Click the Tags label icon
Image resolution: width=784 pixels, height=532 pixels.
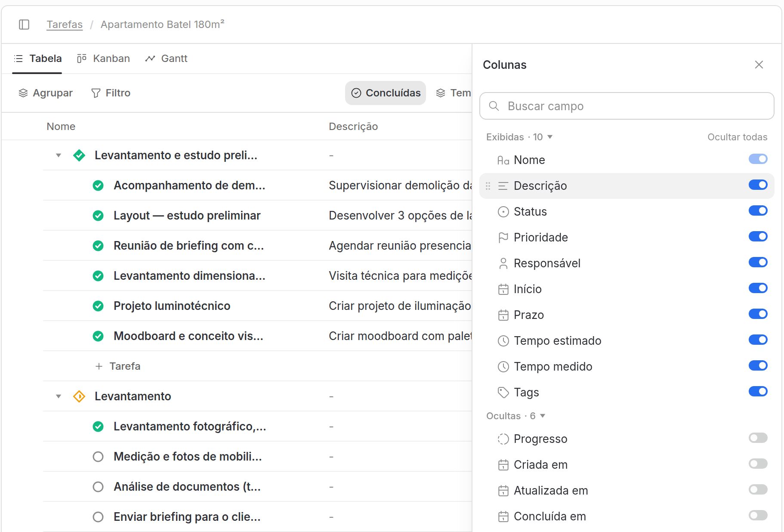503,393
